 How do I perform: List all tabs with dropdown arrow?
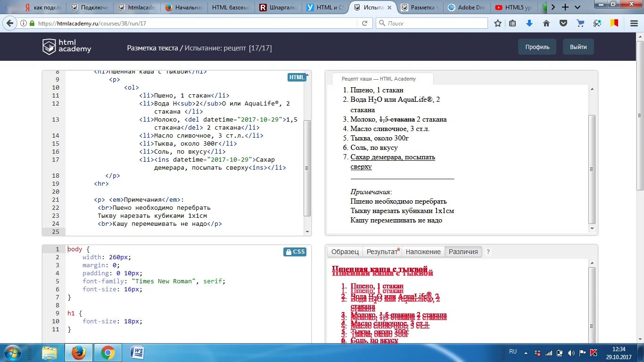click(x=578, y=7)
